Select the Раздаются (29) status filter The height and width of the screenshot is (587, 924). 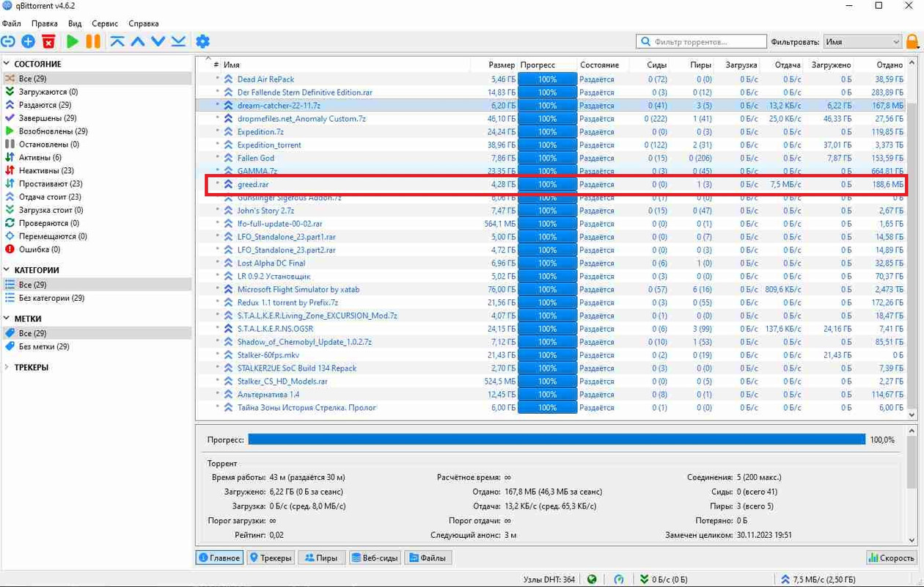pyautogui.click(x=45, y=105)
